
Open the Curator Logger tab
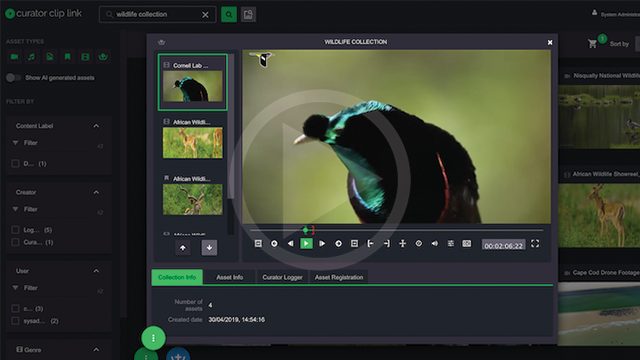click(282, 277)
